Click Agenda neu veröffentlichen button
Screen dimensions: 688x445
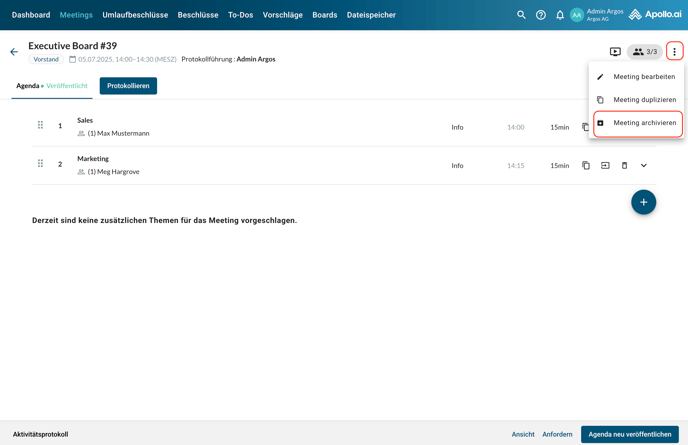pos(629,434)
